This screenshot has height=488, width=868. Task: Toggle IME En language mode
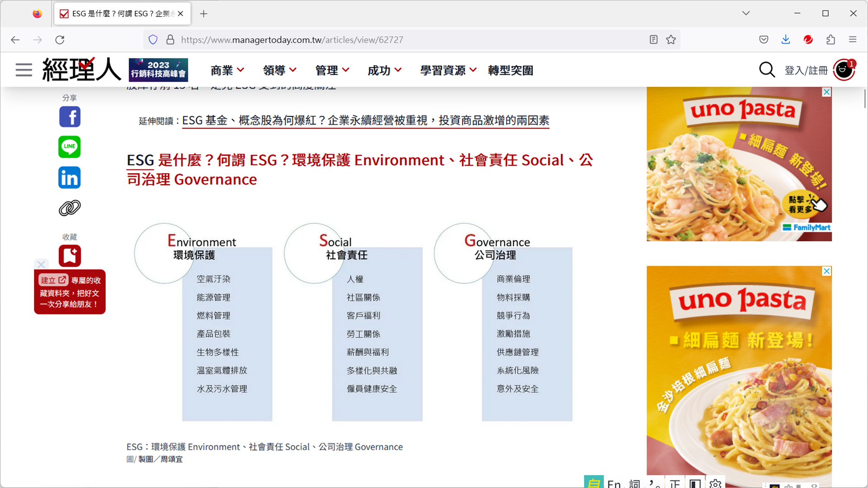pos(614,484)
